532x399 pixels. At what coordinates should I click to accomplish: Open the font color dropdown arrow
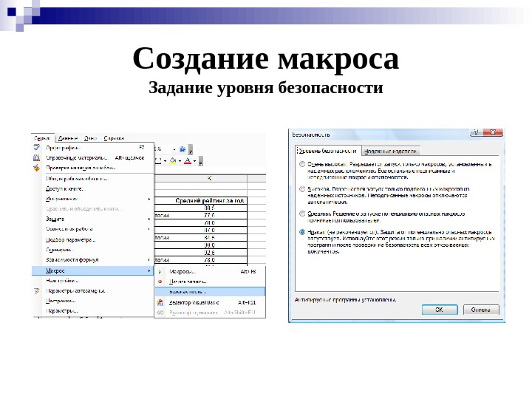pos(194,161)
